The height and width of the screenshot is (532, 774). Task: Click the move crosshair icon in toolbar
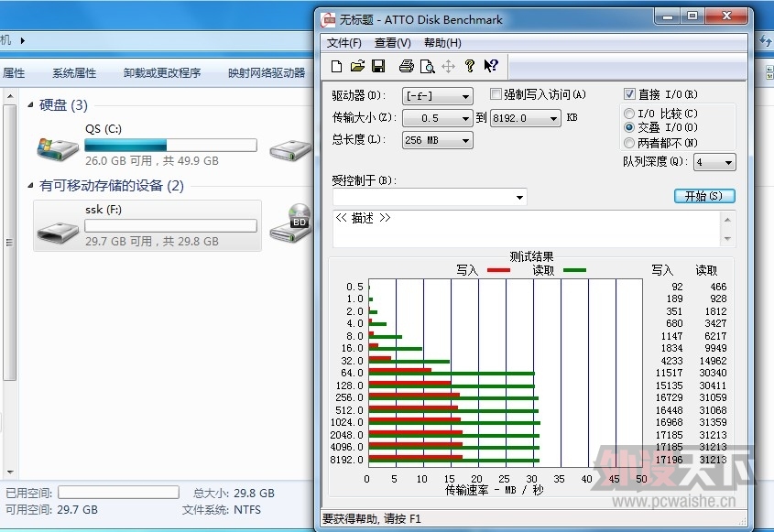click(x=448, y=66)
